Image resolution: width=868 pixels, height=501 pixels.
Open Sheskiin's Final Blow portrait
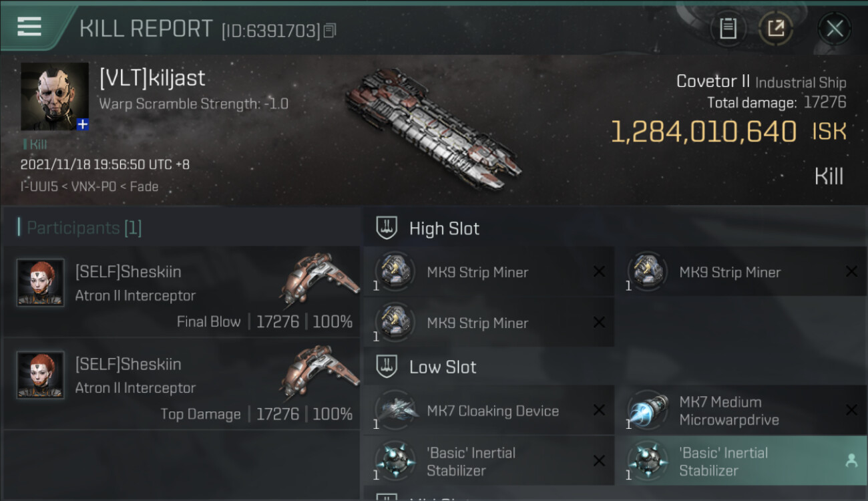41,283
